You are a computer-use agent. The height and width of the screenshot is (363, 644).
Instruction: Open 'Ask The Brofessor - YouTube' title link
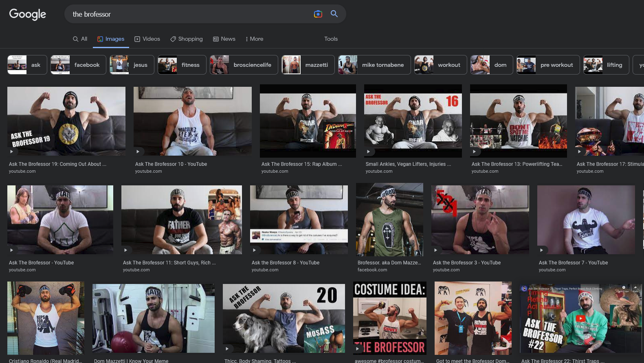tap(42, 263)
